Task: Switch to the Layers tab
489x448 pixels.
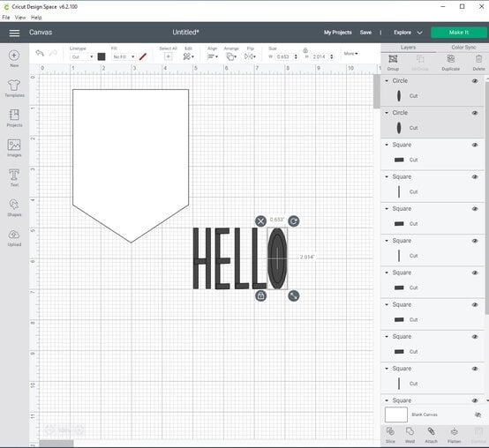Action: pyautogui.click(x=408, y=48)
